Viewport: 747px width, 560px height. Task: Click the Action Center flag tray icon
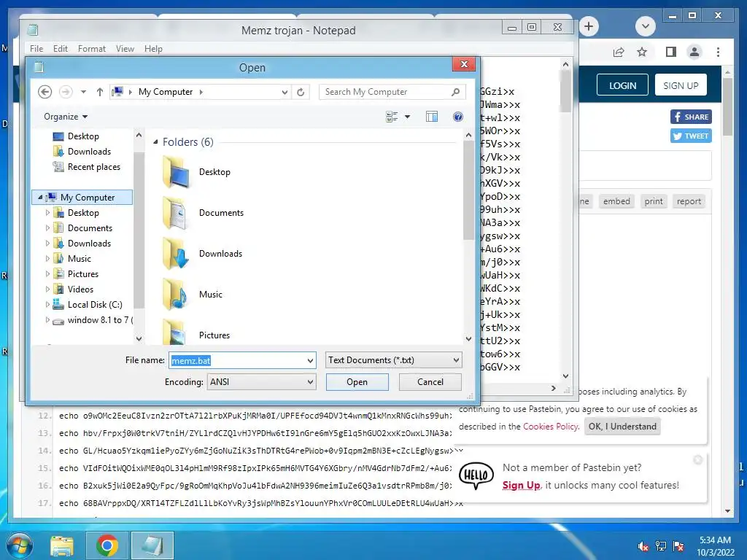[x=678, y=546]
